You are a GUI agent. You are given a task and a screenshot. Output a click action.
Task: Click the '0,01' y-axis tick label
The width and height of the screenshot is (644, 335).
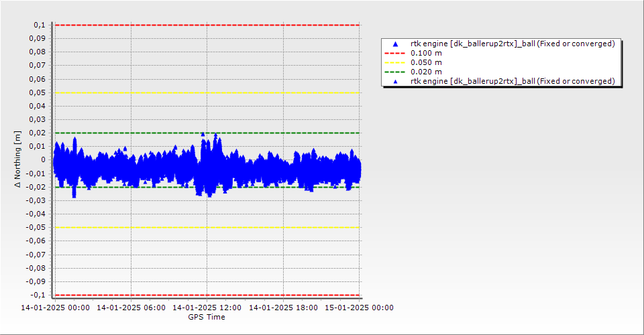click(x=38, y=146)
